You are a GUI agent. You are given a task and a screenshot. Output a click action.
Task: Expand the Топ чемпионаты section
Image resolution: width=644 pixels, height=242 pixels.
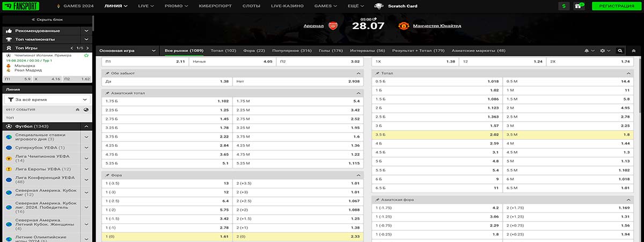click(x=86, y=39)
